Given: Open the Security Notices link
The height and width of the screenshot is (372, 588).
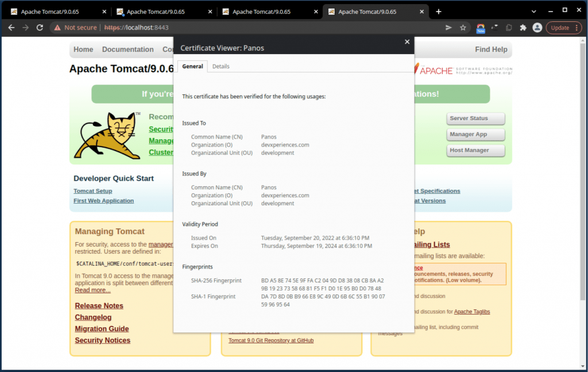Looking at the screenshot, I should pyautogui.click(x=103, y=340).
